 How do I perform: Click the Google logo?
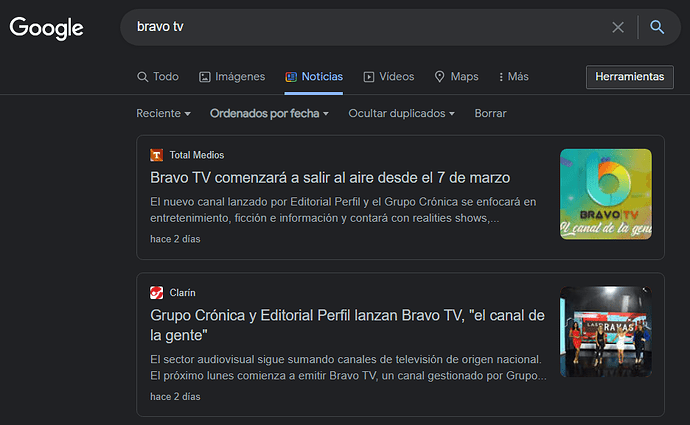[x=46, y=28]
